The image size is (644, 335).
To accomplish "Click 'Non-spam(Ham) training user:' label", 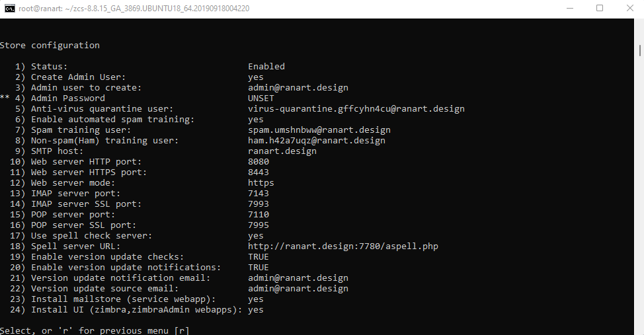I will tap(104, 140).
